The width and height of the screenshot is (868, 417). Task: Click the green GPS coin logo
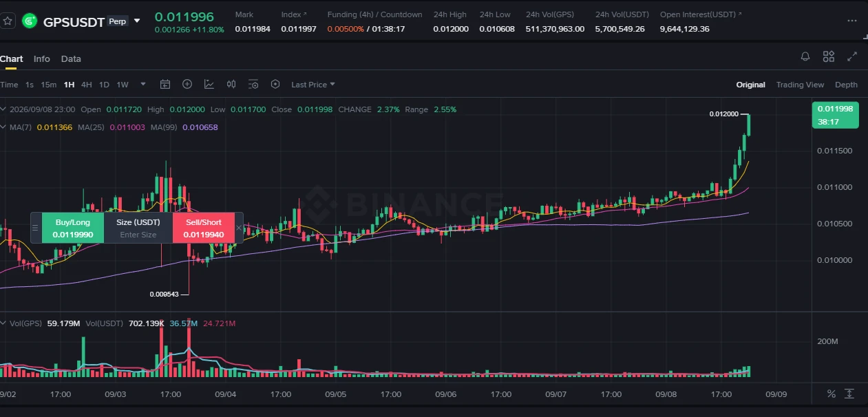(30, 21)
